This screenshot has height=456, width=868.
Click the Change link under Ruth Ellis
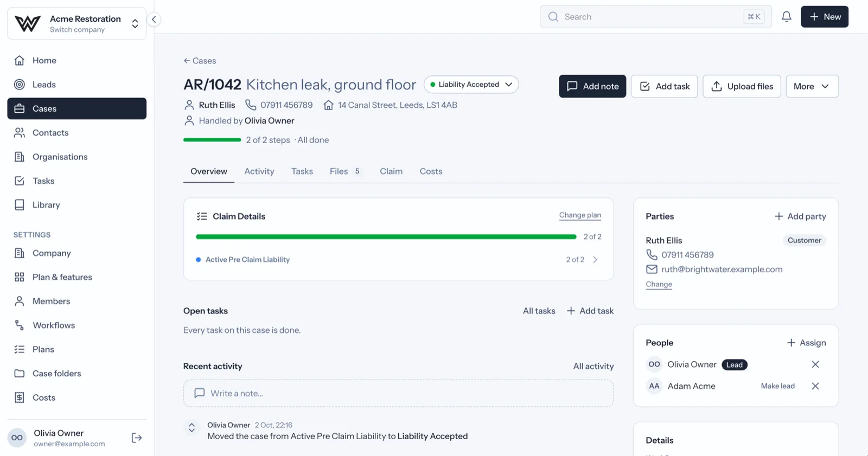659,284
